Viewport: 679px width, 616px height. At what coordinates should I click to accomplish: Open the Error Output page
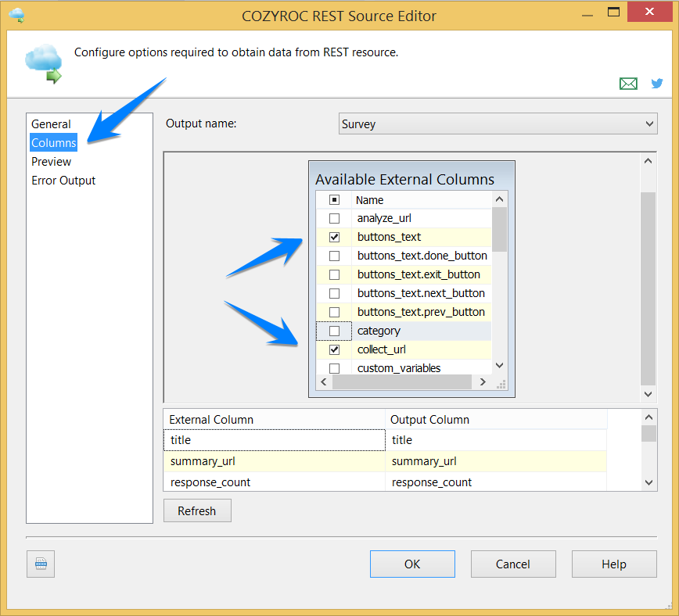pos(63,181)
